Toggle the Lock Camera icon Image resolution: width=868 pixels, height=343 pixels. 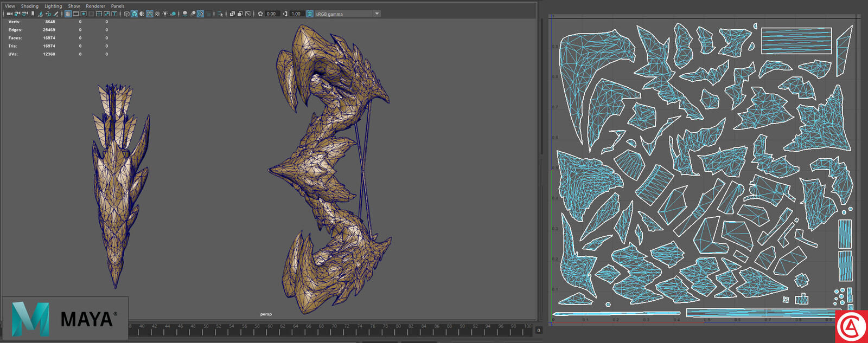click(x=17, y=14)
